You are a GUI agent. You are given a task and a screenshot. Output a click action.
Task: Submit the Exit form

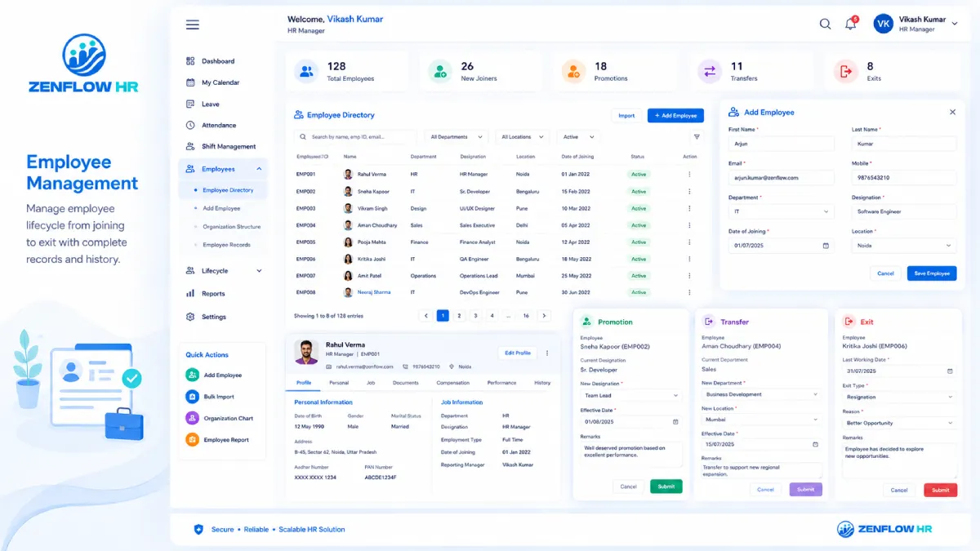tap(941, 490)
